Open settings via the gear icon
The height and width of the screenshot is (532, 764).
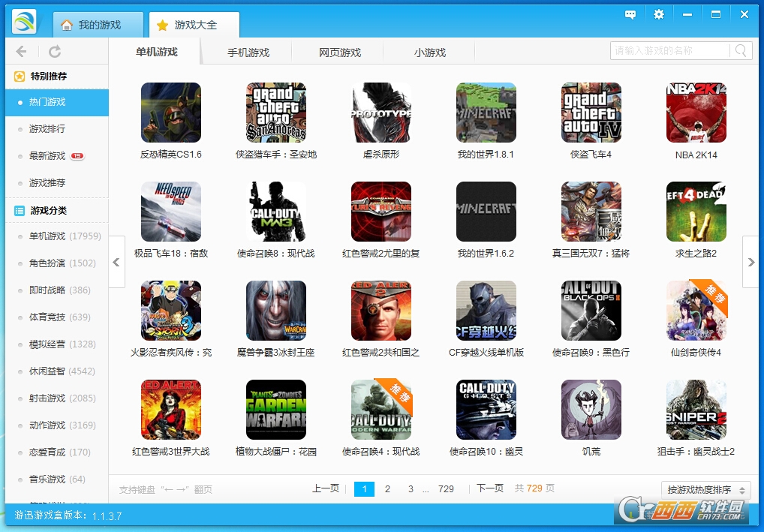[x=659, y=14]
